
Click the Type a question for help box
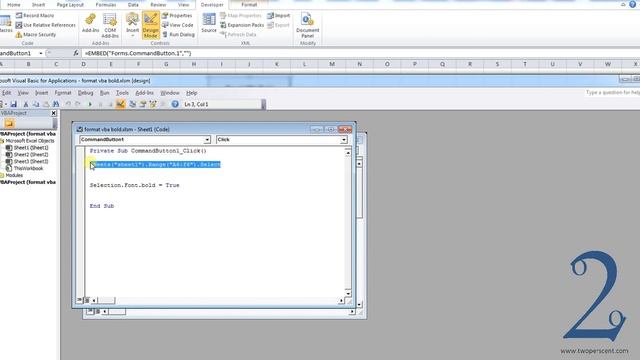click(612, 93)
